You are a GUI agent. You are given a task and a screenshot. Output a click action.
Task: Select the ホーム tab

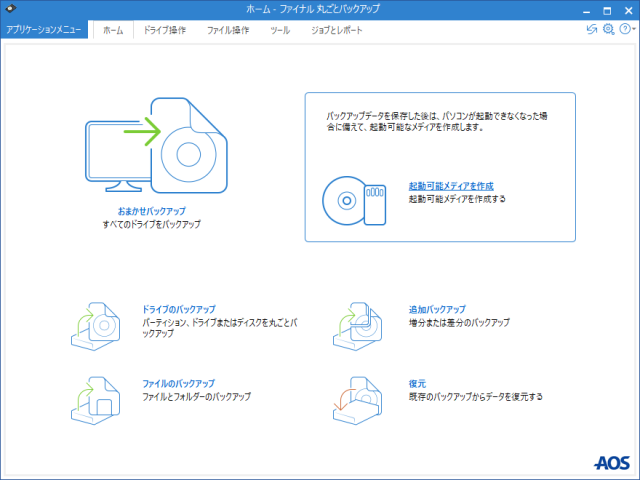(x=113, y=30)
